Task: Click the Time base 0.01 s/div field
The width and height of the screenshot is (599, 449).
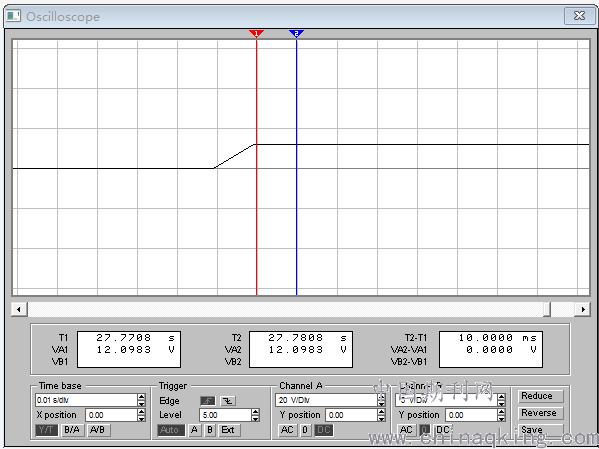Action: click(x=86, y=400)
